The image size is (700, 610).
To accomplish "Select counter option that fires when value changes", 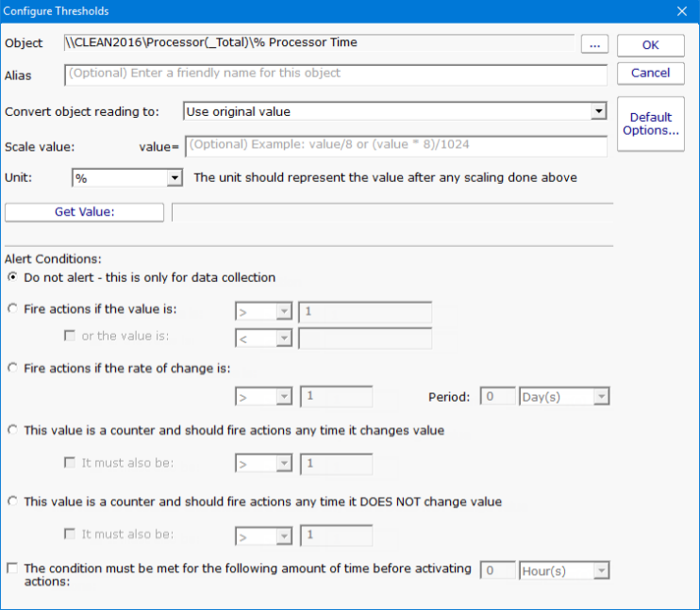I will point(12,430).
